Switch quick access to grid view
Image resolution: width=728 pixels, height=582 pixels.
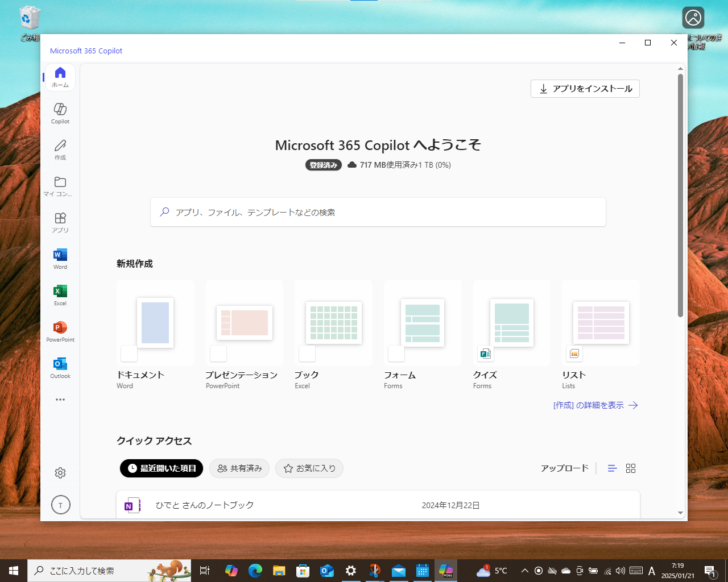point(631,468)
